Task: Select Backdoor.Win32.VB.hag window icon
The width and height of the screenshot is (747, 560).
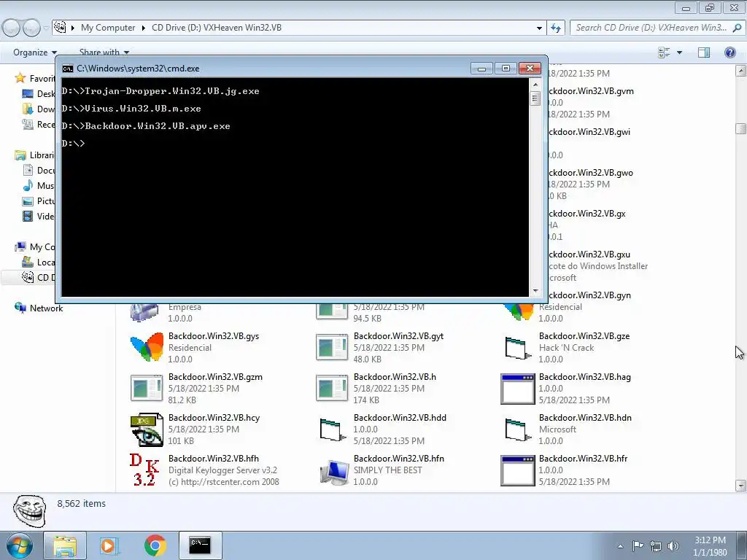Action: point(517,389)
